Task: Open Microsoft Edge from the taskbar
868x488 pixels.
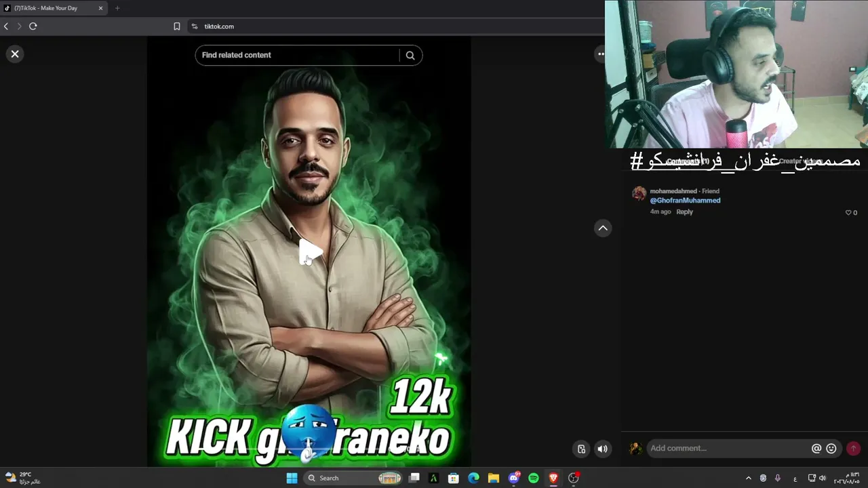Action: point(473,478)
